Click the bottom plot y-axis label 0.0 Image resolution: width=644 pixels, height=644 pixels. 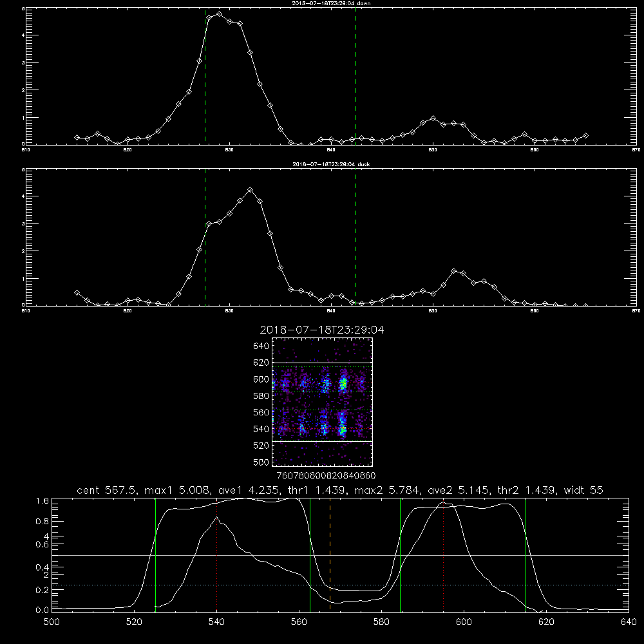[43, 611]
